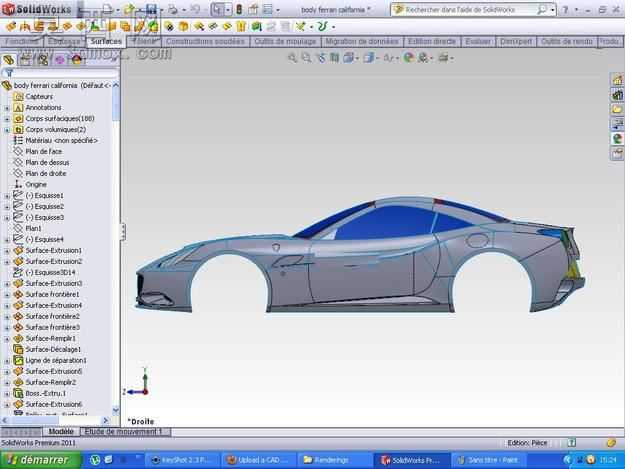Switch to the Constructions soudées tab

pos(205,41)
